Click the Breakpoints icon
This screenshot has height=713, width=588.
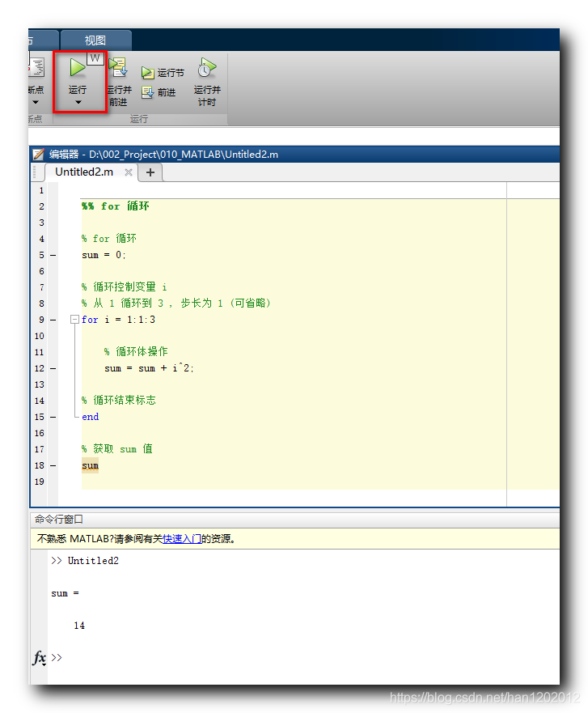click(36, 68)
